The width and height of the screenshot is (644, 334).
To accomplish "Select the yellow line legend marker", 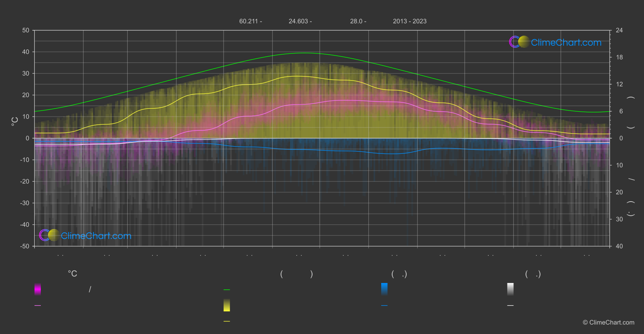I will tap(227, 321).
